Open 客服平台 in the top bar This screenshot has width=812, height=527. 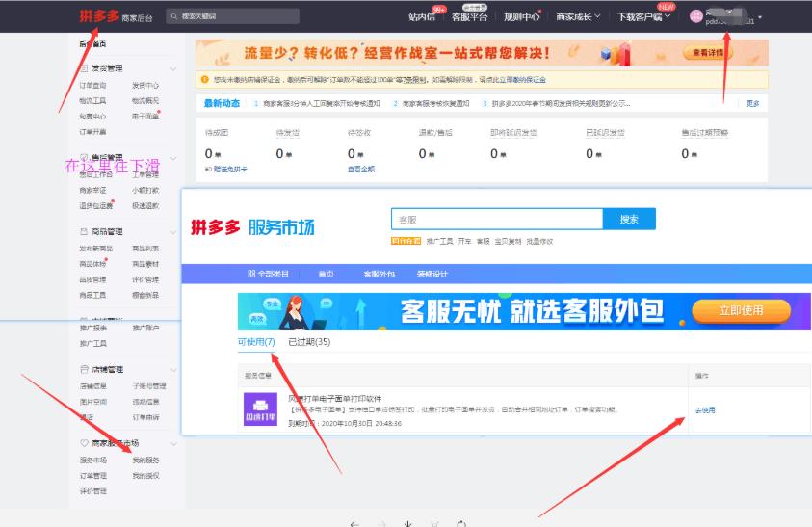click(470, 16)
